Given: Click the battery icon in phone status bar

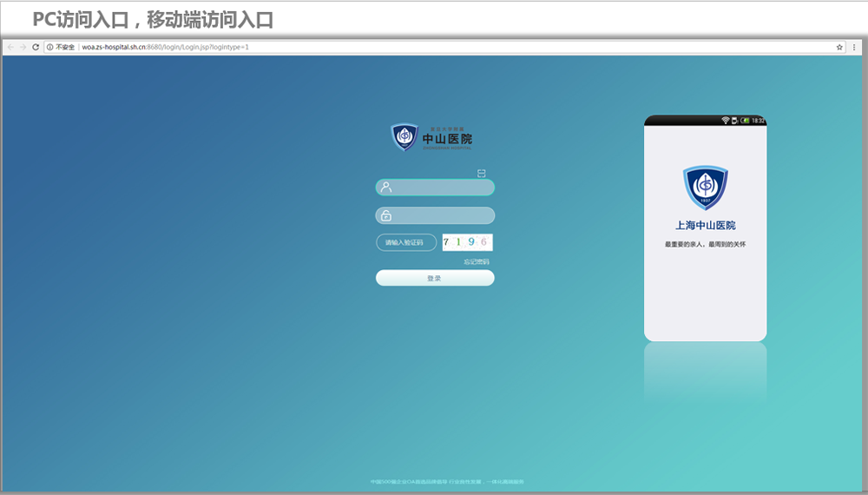Looking at the screenshot, I should point(745,120).
